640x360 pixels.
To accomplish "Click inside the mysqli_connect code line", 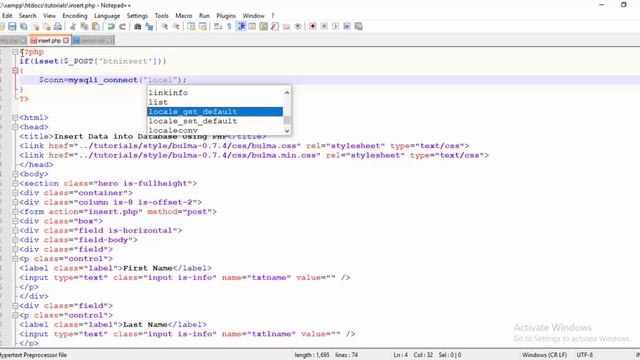I will [113, 80].
